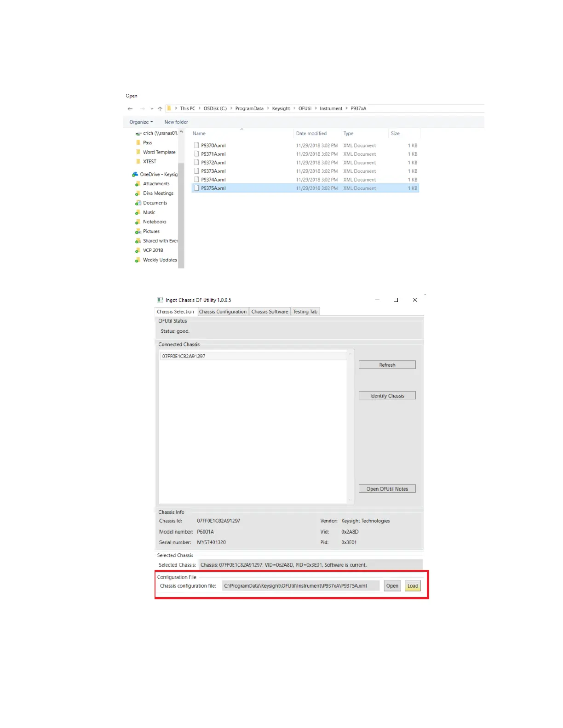Switch to Chassis Selection tab
Image resolution: width=563 pixels, height=728 pixels.
coord(176,312)
